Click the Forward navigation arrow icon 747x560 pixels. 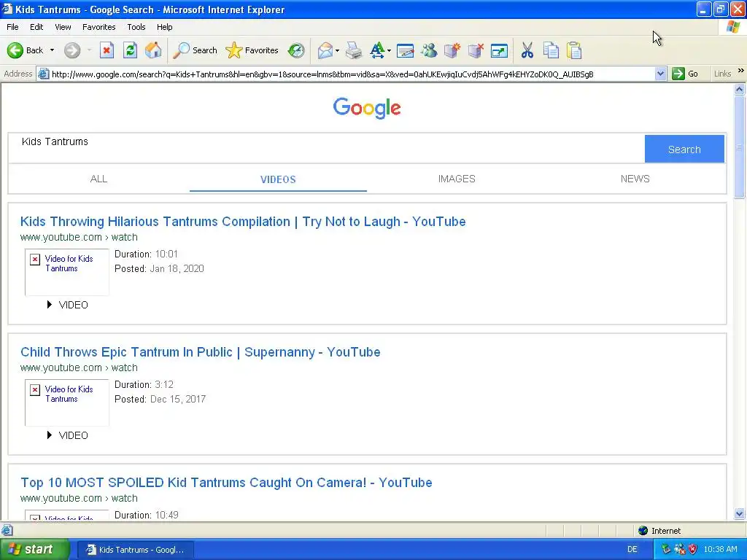point(72,50)
